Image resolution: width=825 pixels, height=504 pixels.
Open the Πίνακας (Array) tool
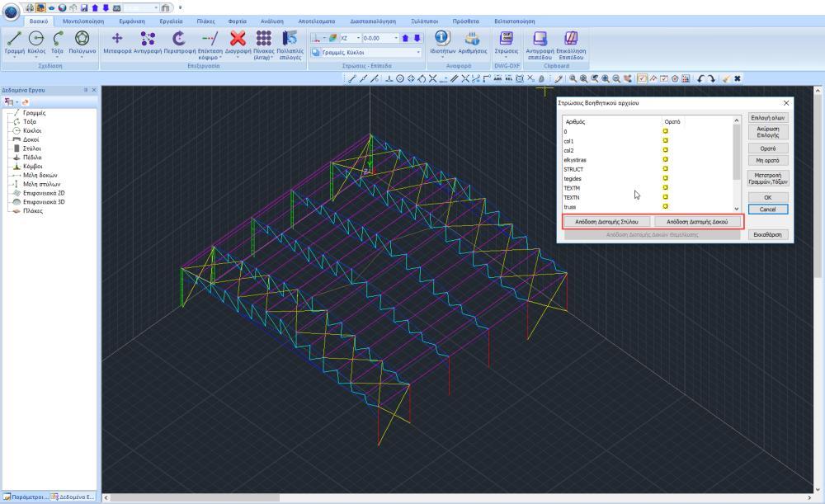click(264, 45)
